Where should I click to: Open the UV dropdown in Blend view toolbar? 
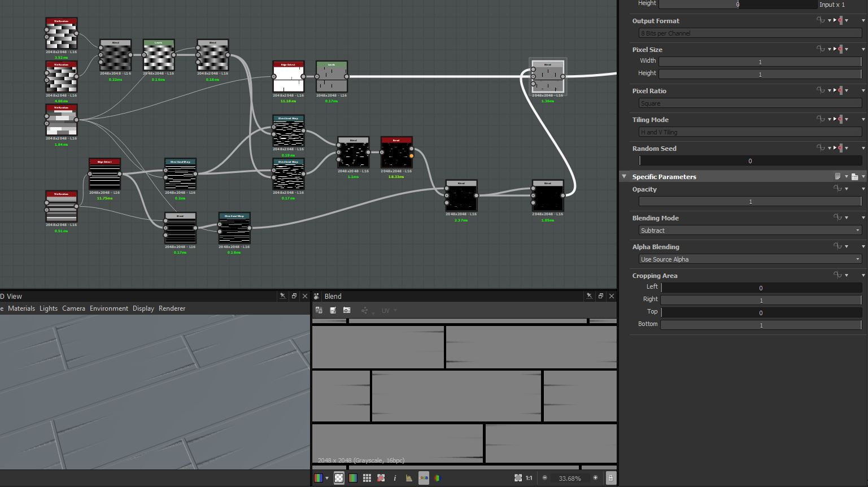click(389, 311)
